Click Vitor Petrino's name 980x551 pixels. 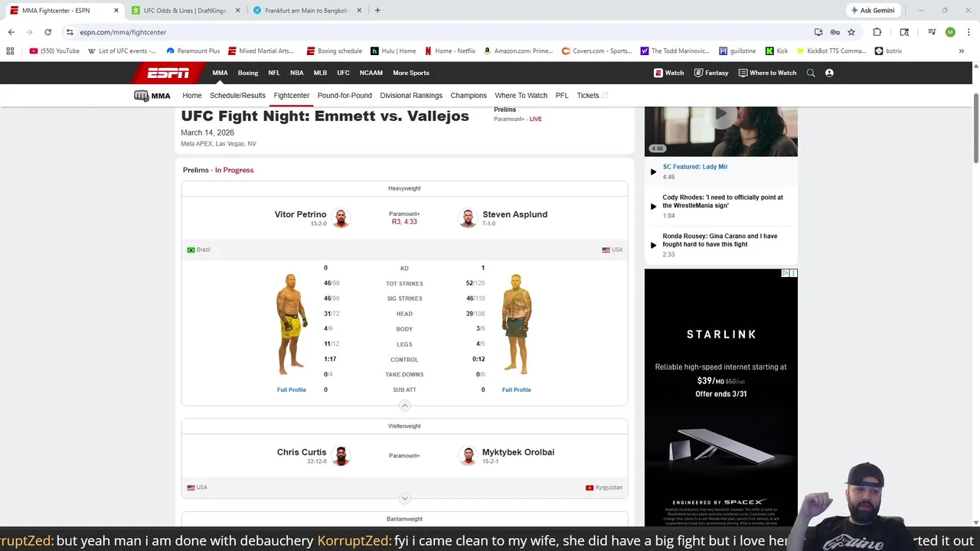pyautogui.click(x=300, y=214)
